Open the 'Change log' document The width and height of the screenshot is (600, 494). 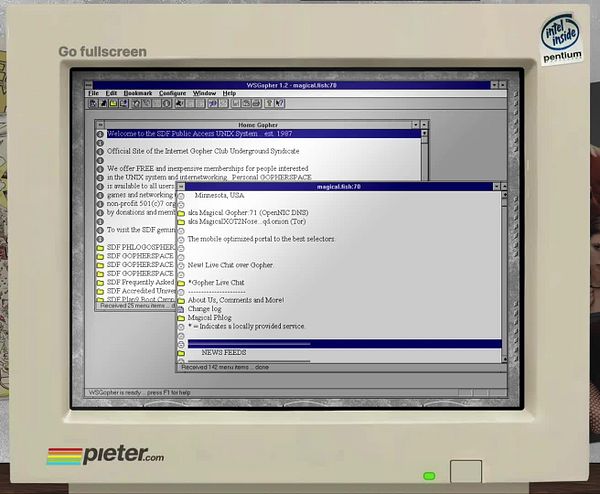tap(204, 309)
